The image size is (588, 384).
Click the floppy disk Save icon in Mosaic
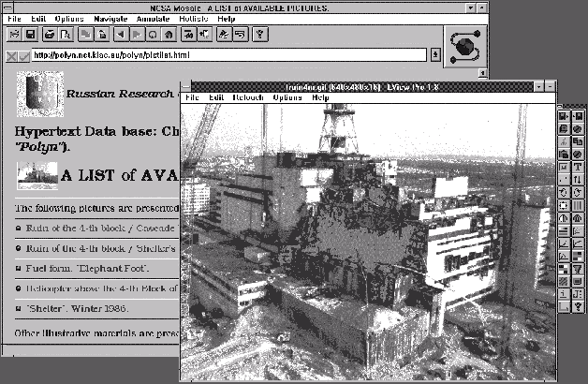(30, 35)
